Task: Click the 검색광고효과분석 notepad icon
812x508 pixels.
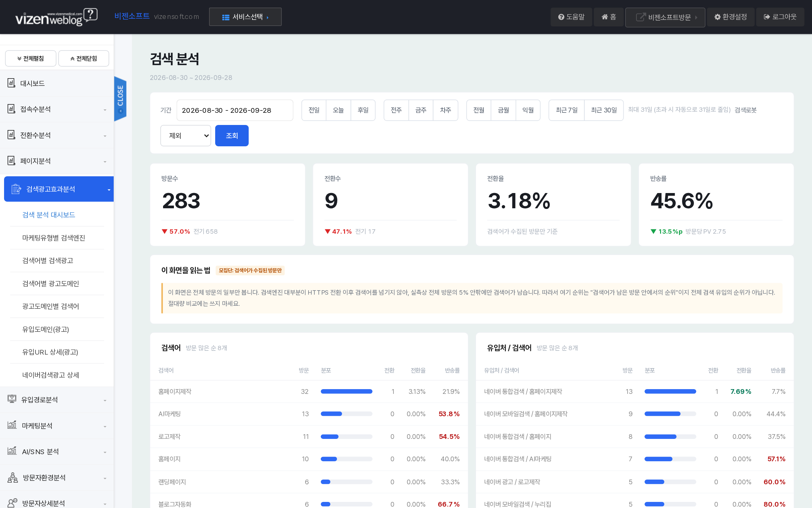Action: [x=16, y=189]
